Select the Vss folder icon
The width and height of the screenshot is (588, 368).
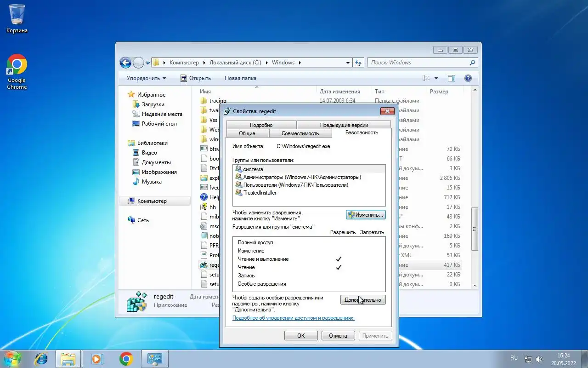point(204,120)
